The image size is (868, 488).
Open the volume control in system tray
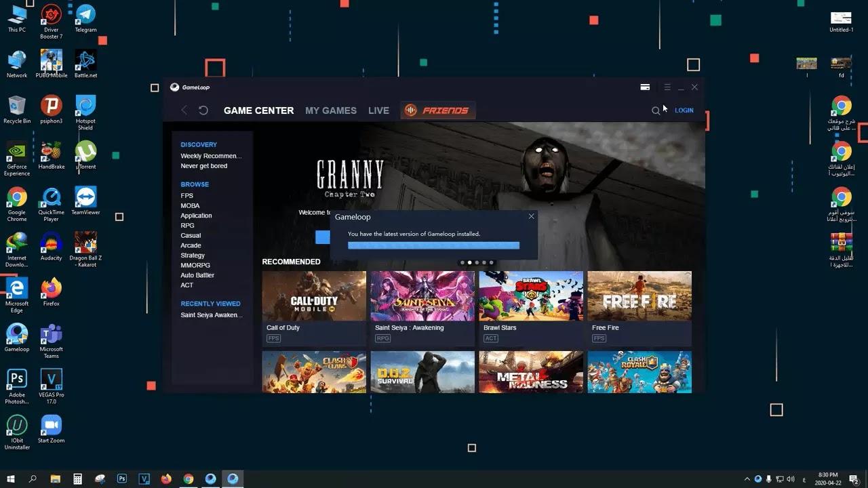point(791,479)
